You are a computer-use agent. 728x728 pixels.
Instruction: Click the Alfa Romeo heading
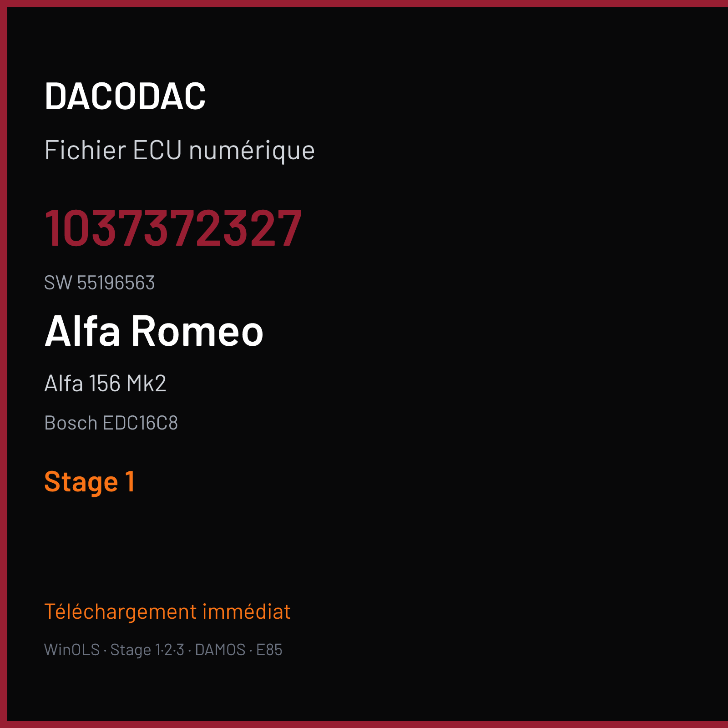pyautogui.click(x=154, y=331)
